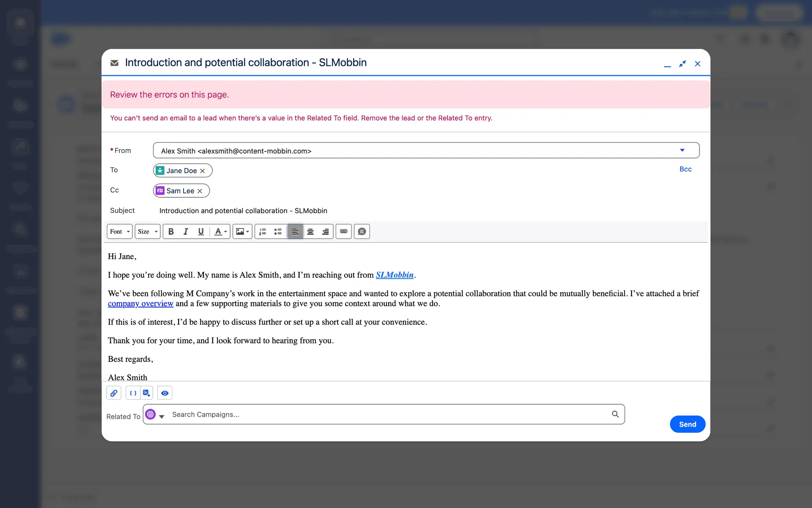Open the text color picker dropdown
This screenshot has width=812, height=508.
point(221,232)
